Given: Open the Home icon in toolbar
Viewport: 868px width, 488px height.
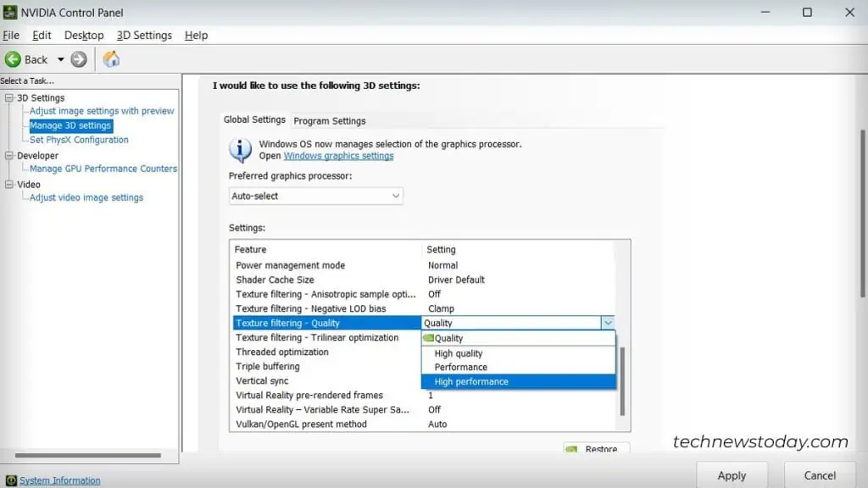Looking at the screenshot, I should point(111,58).
